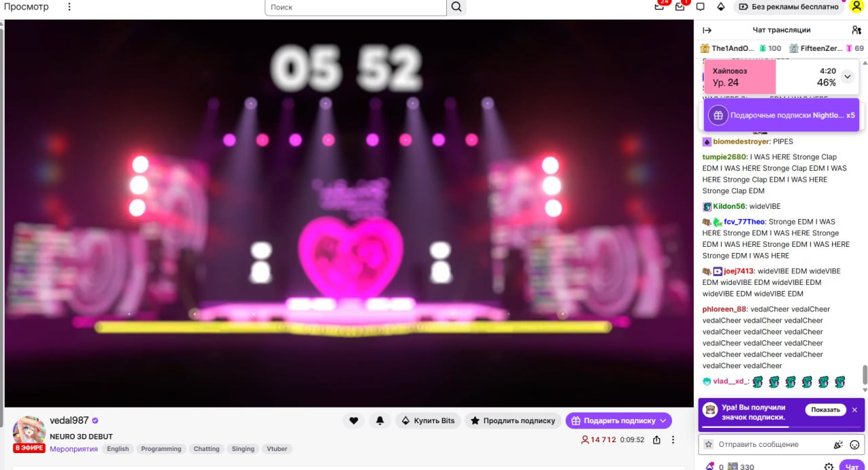Click your profile avatar in the top corner
The height and width of the screenshot is (470, 868).
(x=856, y=6)
